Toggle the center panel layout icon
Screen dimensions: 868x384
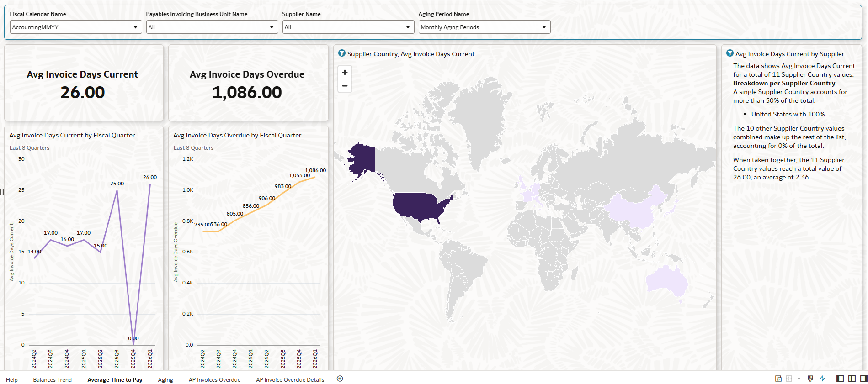852,379
